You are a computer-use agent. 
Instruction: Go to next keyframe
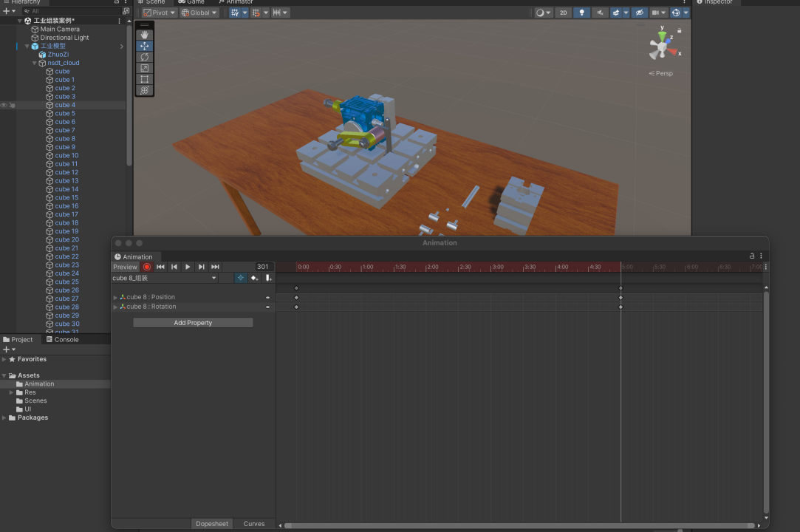pos(202,267)
